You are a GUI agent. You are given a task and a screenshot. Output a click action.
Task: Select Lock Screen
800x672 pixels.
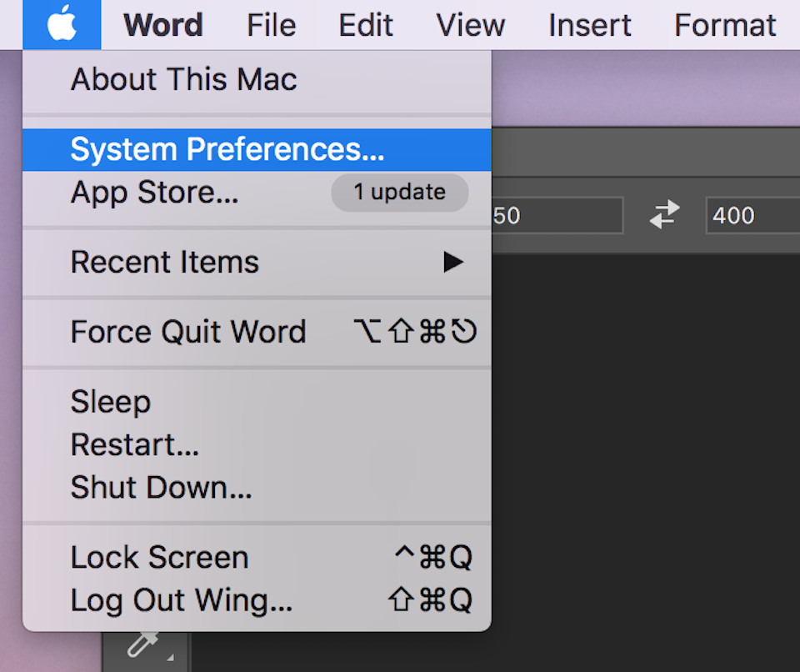click(x=159, y=557)
